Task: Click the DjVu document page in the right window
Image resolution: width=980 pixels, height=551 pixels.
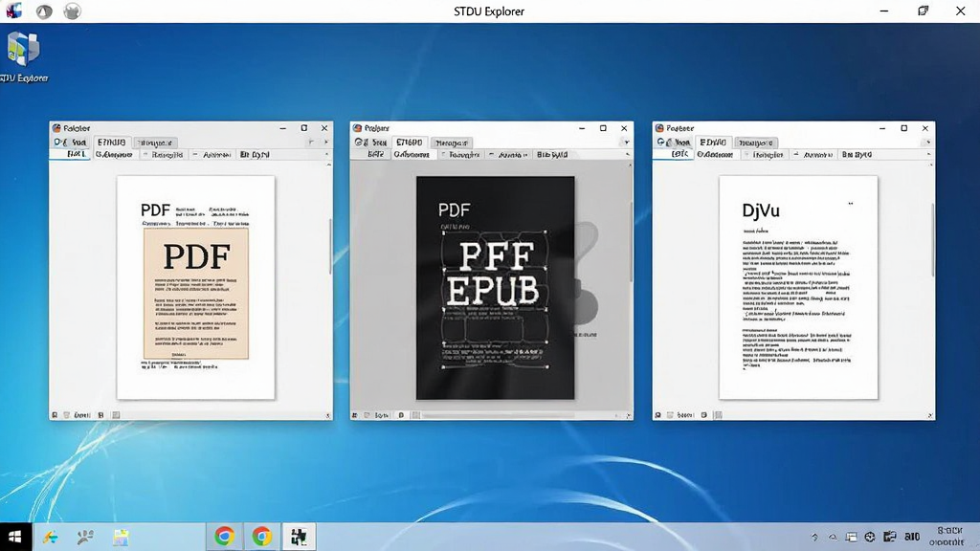Action: [798, 287]
